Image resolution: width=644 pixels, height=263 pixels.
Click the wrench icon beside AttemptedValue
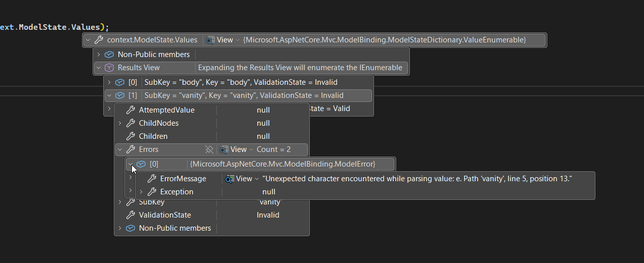pos(130,110)
